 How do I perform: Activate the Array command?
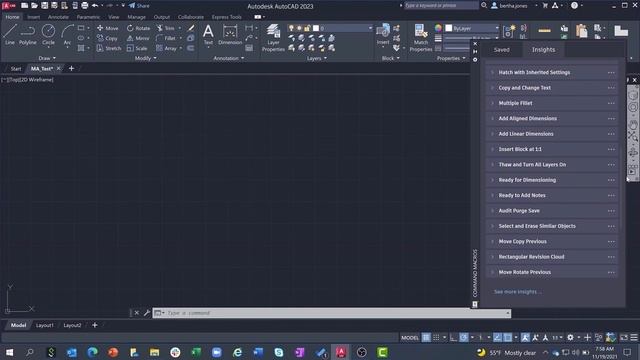(166, 48)
